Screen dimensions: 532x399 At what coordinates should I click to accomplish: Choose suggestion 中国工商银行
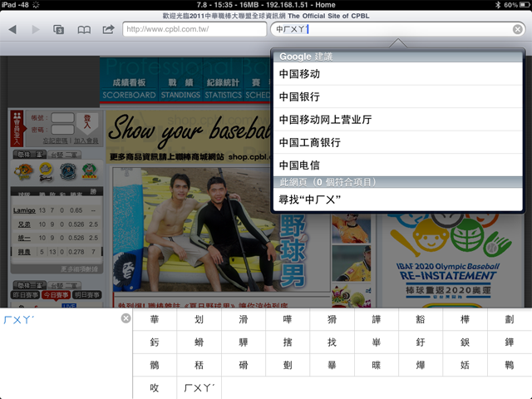pyautogui.click(x=397, y=142)
